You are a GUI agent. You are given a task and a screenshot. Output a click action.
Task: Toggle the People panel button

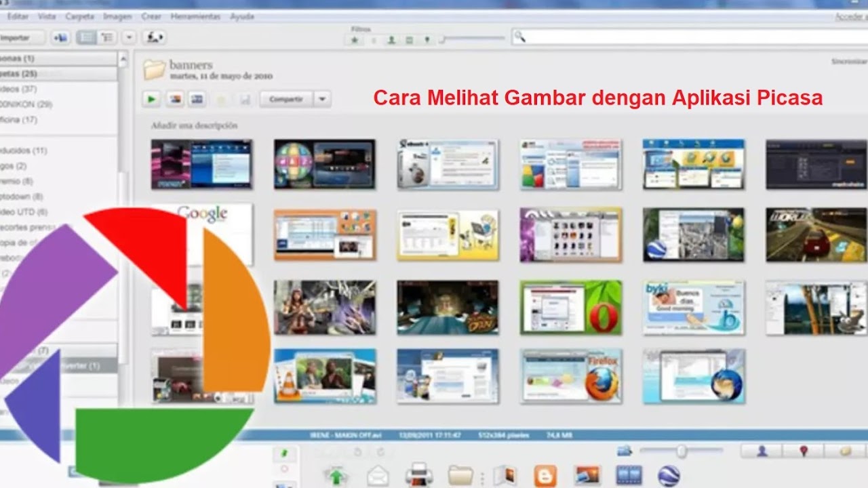761,451
